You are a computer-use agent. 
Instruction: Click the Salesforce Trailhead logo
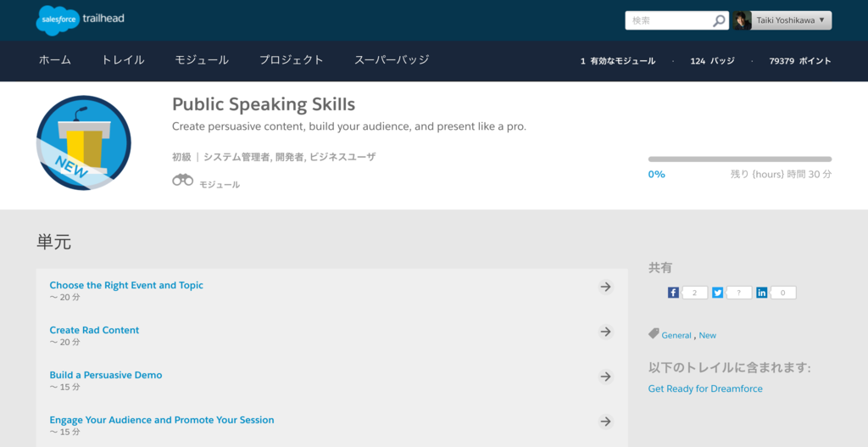pyautogui.click(x=81, y=20)
